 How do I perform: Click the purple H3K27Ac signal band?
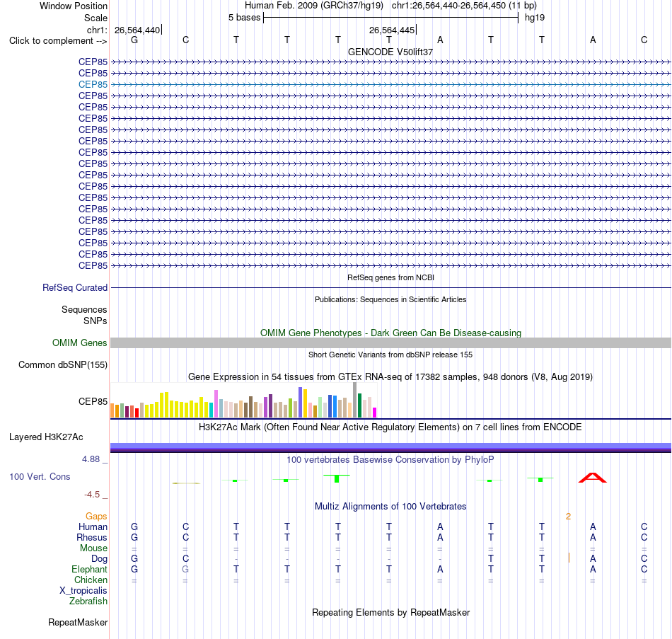(390, 448)
